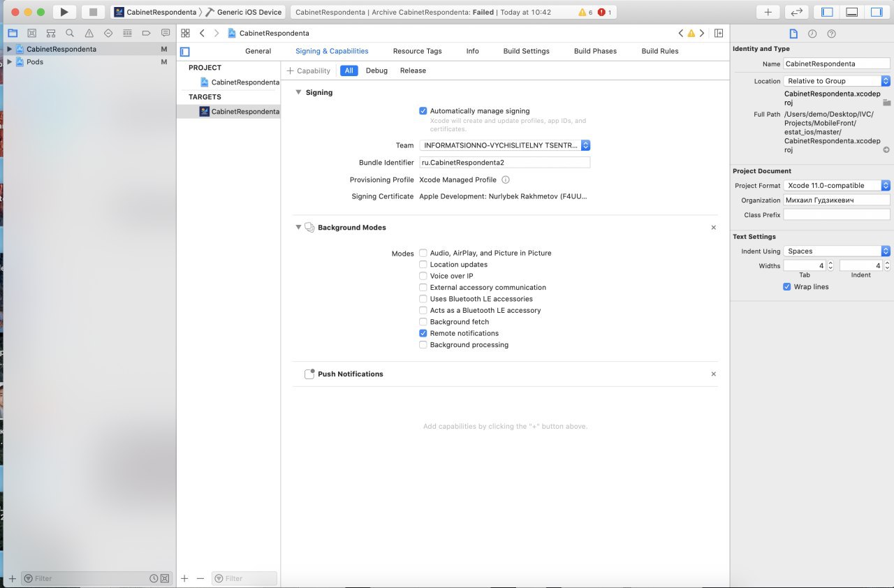Reveal the project file in Finder arrow
The width and height of the screenshot is (894, 588).
tap(886, 150)
